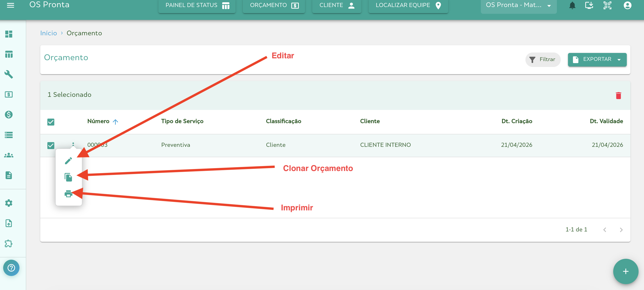644x290 pixels.
Task: Click the help question mark button
Action: click(x=11, y=268)
